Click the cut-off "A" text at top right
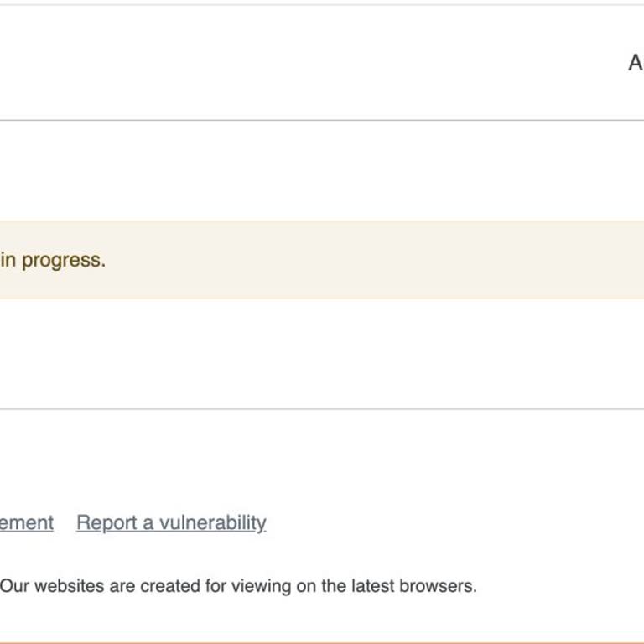644x644 pixels. 636,63
